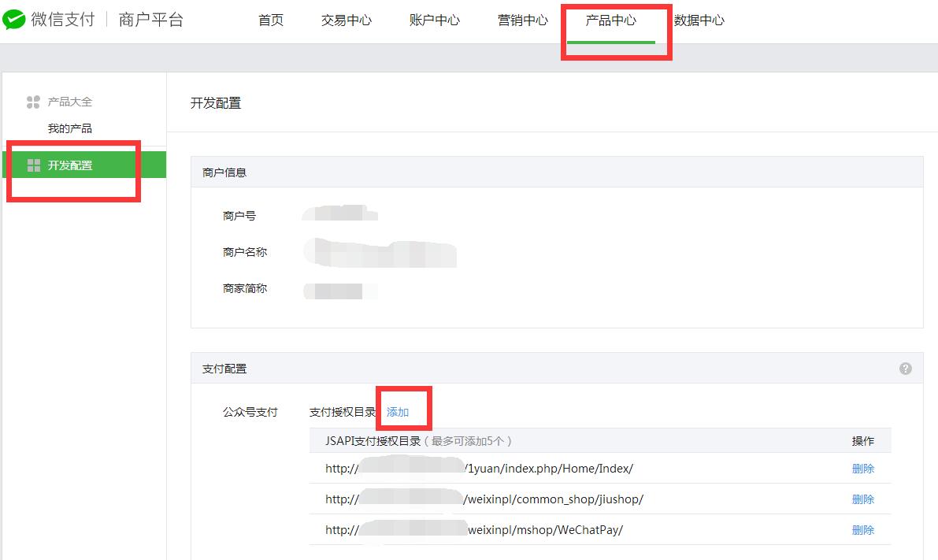Open the 交易中心 tab
938x560 pixels.
(x=346, y=20)
